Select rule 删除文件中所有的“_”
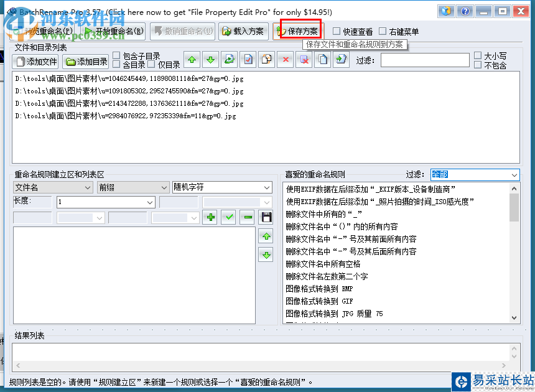This screenshot has height=392, width=535. click(x=323, y=214)
